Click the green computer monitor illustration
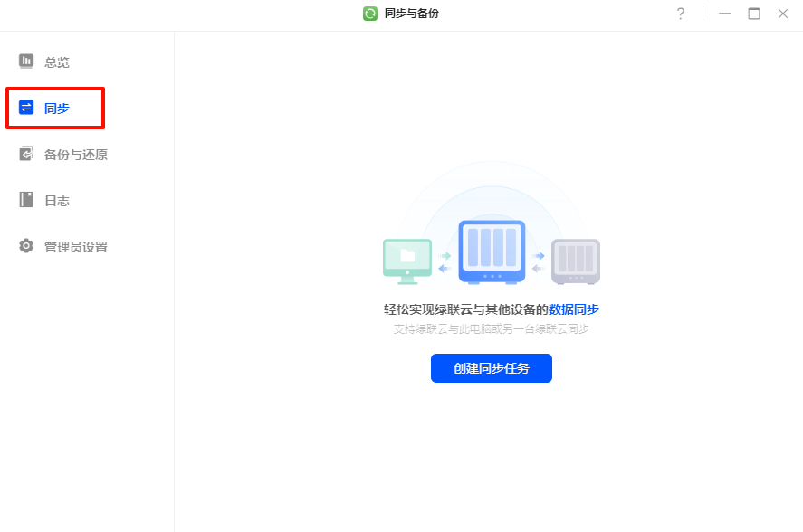The image size is (803, 532). 407,261
